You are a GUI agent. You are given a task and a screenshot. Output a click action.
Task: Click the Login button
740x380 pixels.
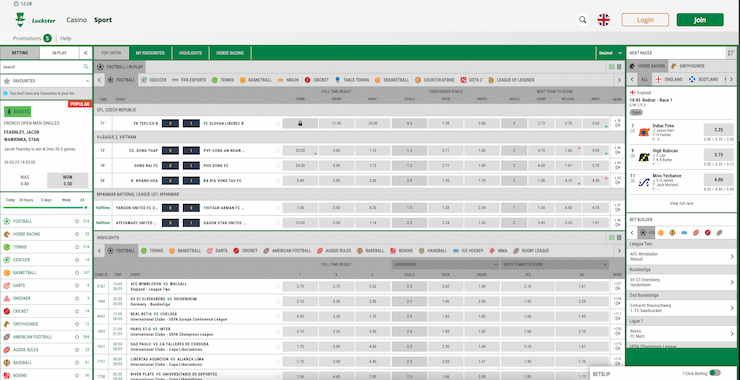645,20
